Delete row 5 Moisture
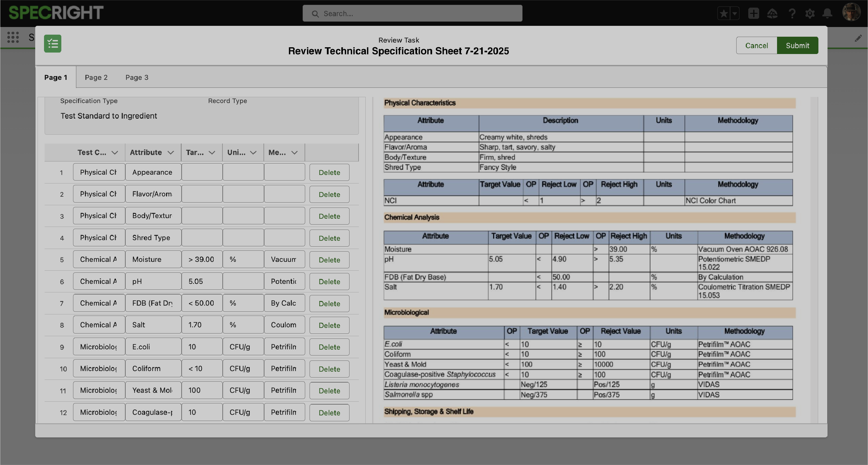868x465 pixels. click(x=329, y=260)
